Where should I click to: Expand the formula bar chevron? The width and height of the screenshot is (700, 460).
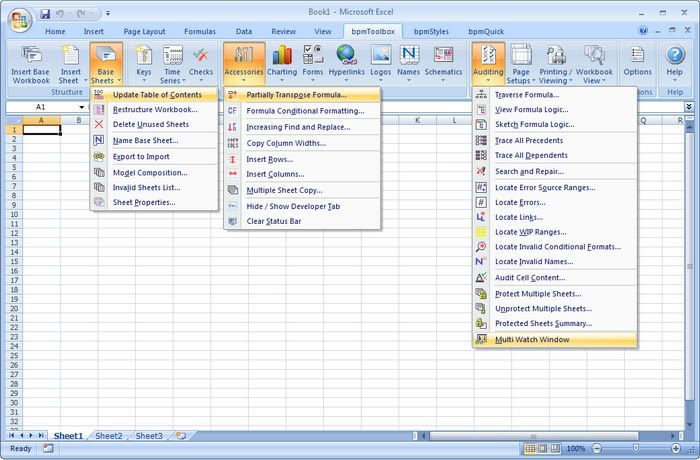[689, 107]
